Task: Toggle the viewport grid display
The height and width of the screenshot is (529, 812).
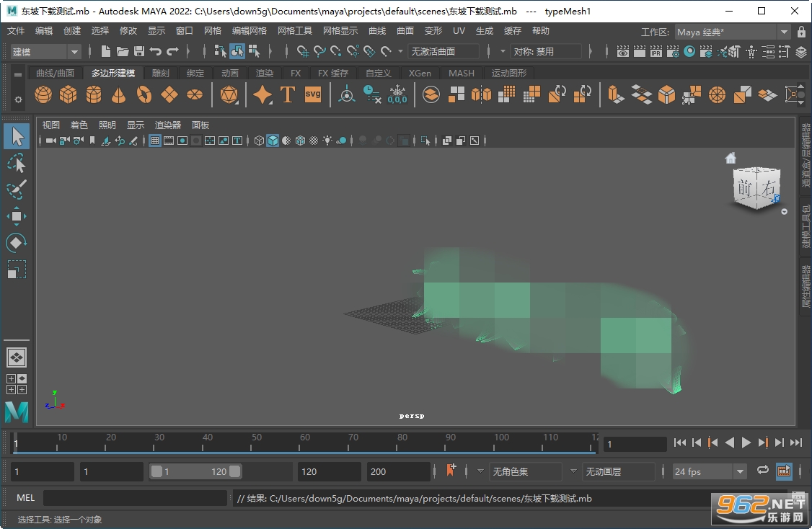Action: [155, 141]
